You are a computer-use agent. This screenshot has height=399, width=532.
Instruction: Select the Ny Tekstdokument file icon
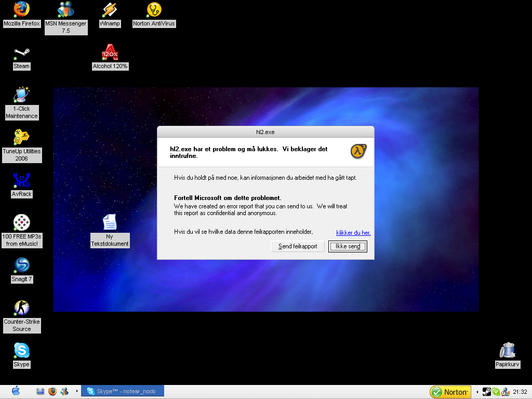click(110, 231)
